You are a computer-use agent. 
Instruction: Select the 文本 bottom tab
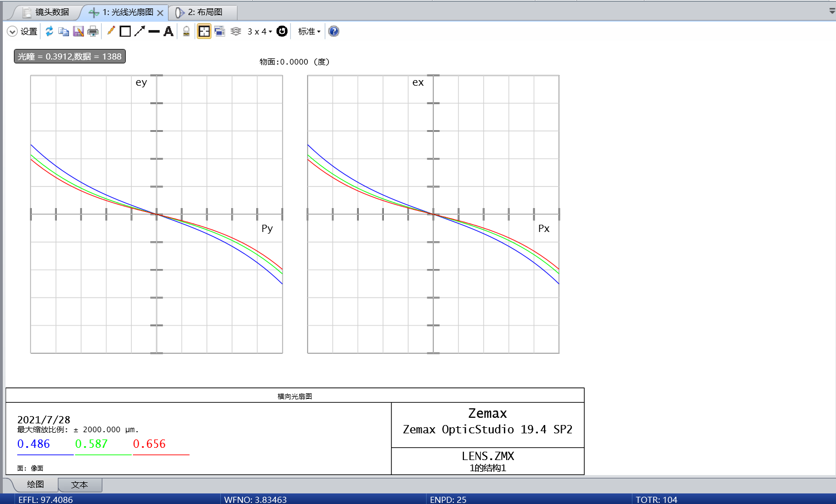tap(80, 485)
